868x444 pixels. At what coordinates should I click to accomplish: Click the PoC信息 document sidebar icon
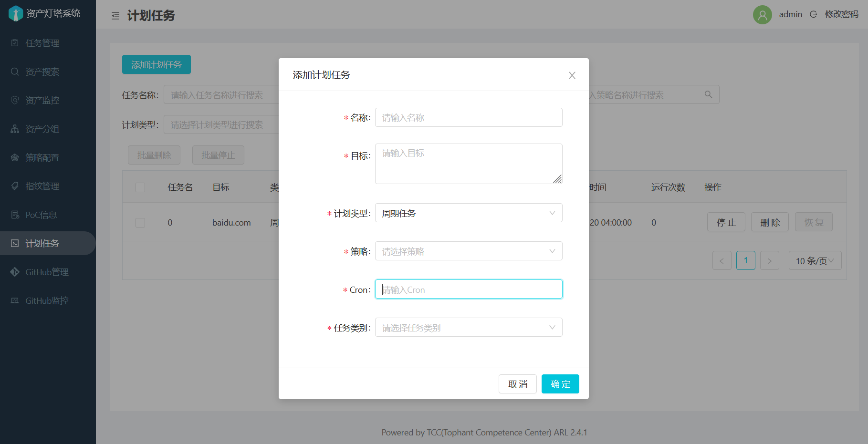15,215
